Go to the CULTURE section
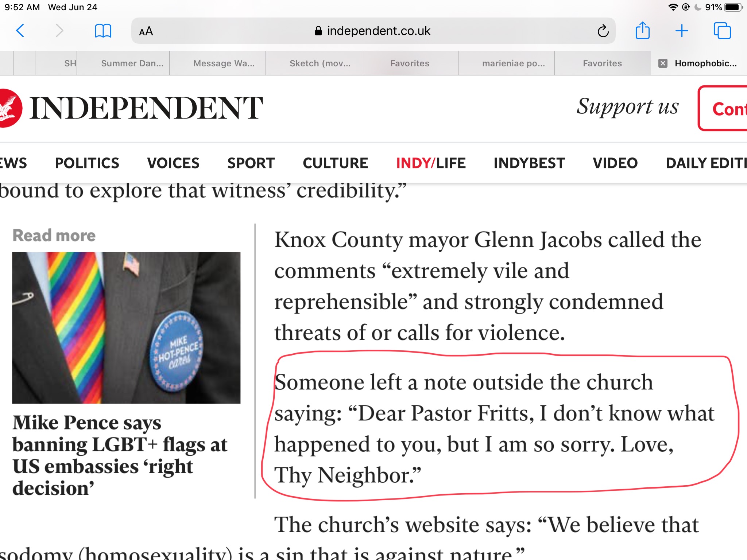The height and width of the screenshot is (560, 747). [x=335, y=163]
